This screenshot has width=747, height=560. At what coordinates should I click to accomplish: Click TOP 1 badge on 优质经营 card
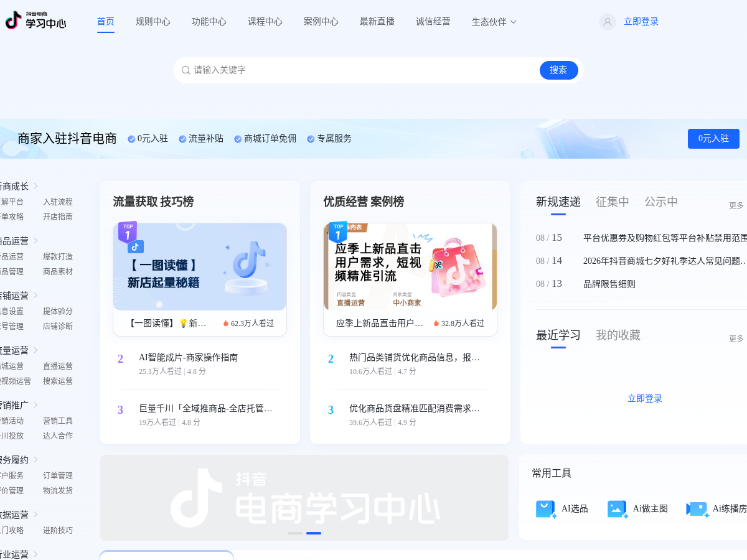(338, 233)
